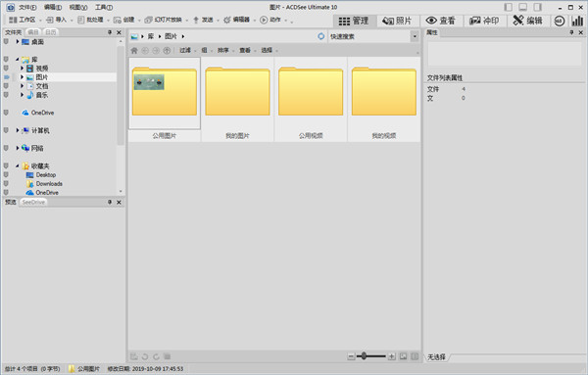Viewport: 588px width, 375px height.
Task: Click zoom-in plus button beside thumbnail slider
Action: pyautogui.click(x=391, y=356)
